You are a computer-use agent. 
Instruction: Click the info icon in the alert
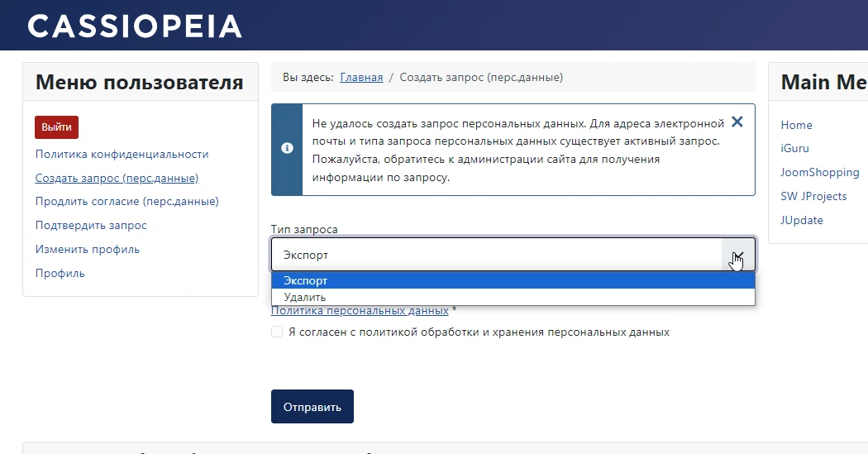pyautogui.click(x=287, y=148)
